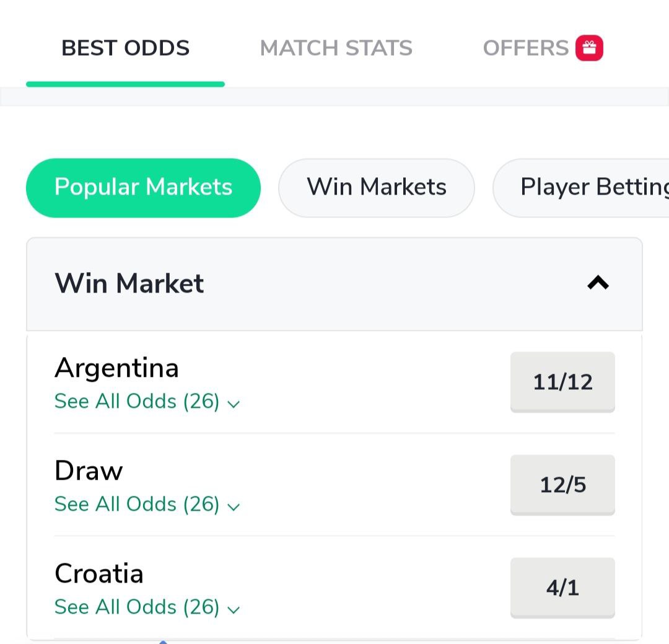669x644 pixels.
Task: Click the small arrow beside Draw's See All Odds
Action: (x=234, y=507)
